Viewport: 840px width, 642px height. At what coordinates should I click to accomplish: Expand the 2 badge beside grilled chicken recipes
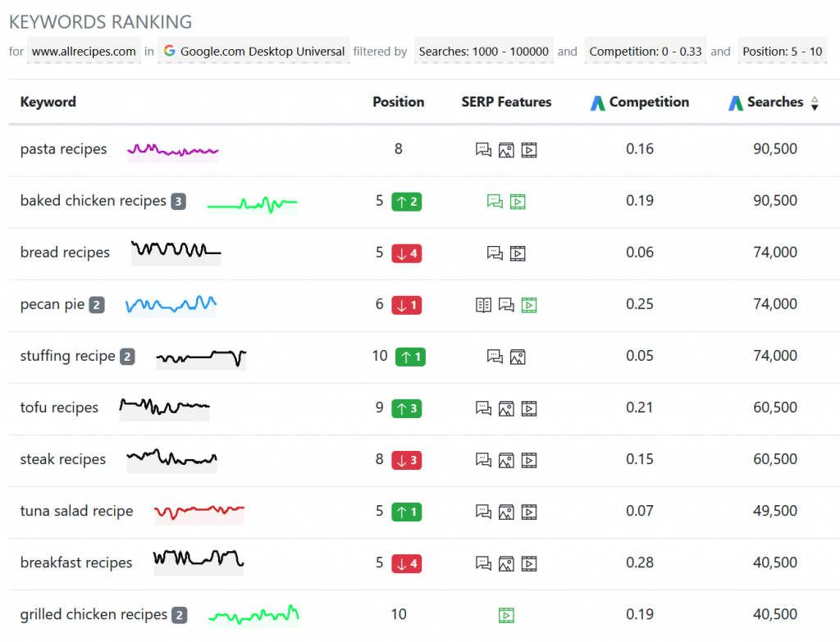coord(180,616)
